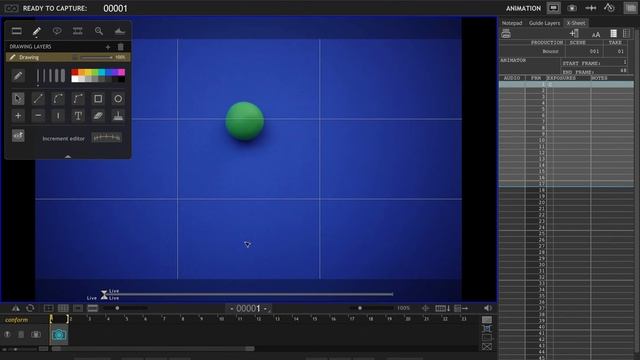
Task: Open the Audio workspace icon
Action: tap(591, 8)
